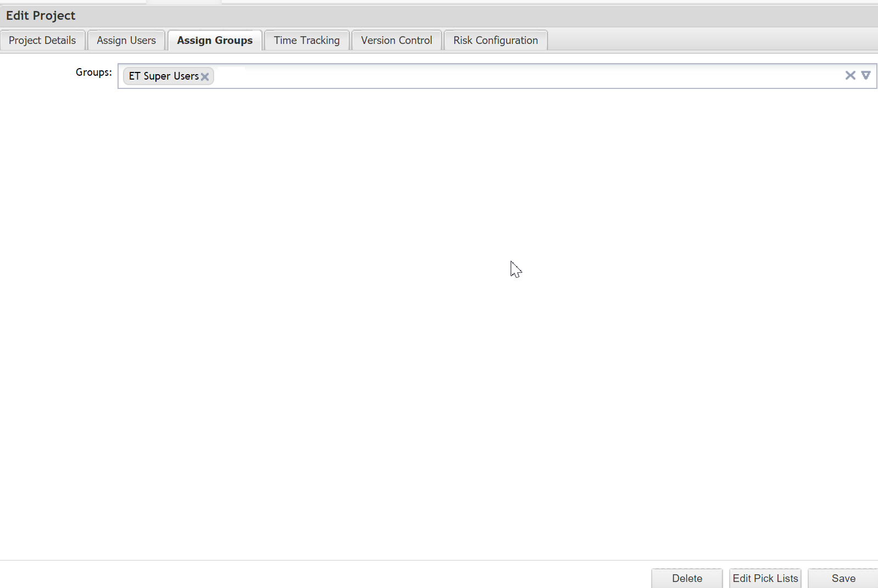Show the Risk Configuration tab

click(495, 41)
